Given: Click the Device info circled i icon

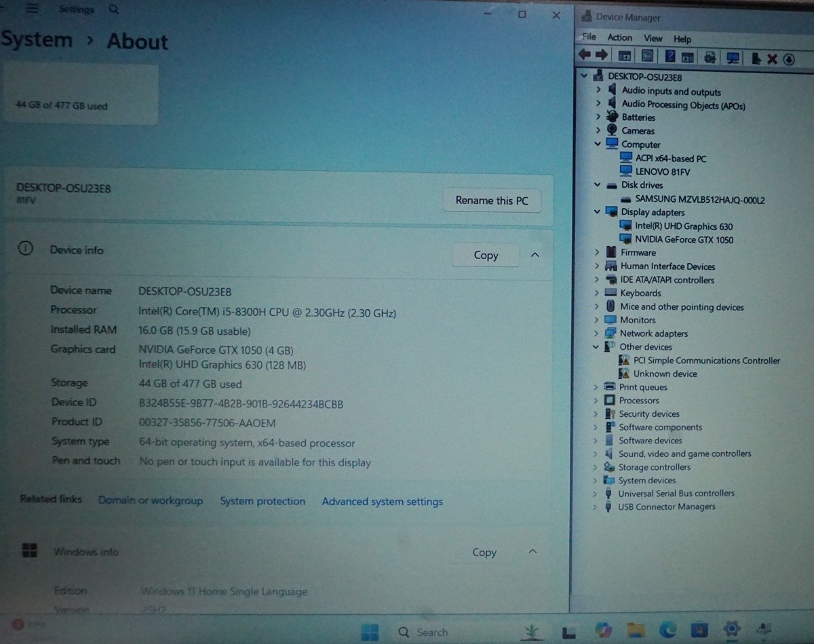Looking at the screenshot, I should pos(25,249).
